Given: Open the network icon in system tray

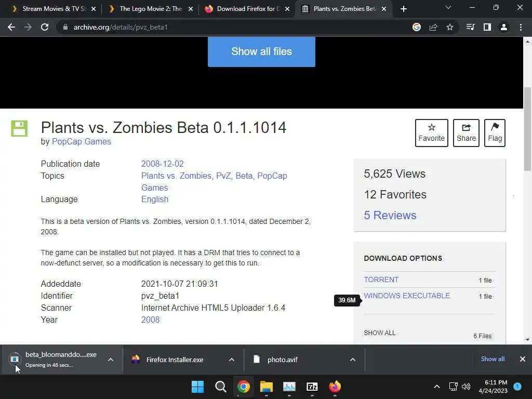Looking at the screenshot, I should coord(453,387).
